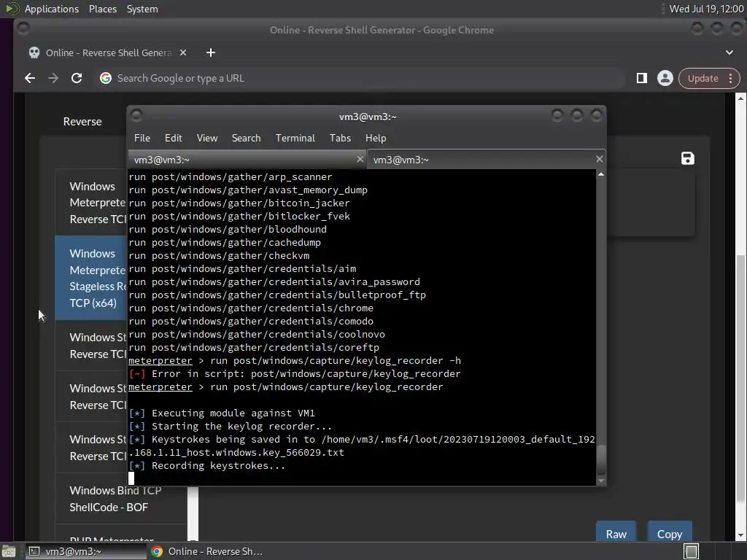The width and height of the screenshot is (747, 560).
Task: Open the Terminal menu
Action: click(295, 138)
